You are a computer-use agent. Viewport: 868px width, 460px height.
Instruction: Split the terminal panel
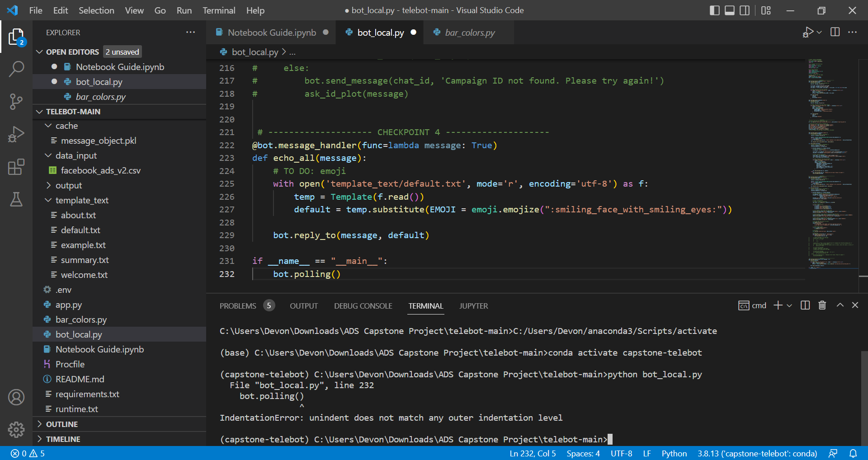click(x=805, y=305)
